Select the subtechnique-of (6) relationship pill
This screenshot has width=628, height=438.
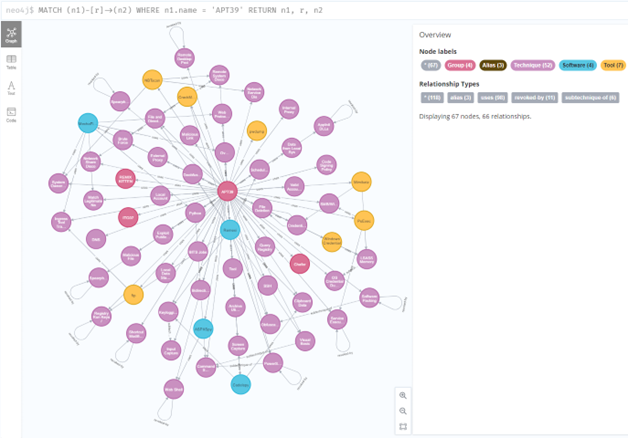(x=590, y=97)
